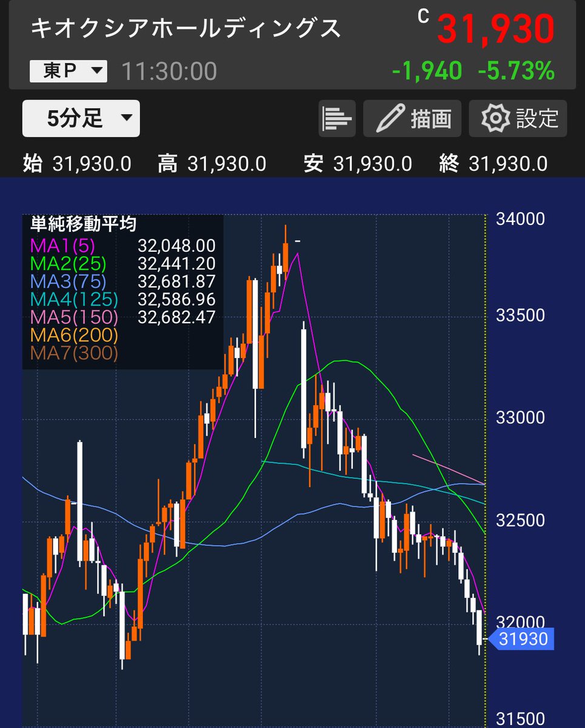Click the 33500 axis label
This screenshot has height=728, width=585.
[x=521, y=315]
